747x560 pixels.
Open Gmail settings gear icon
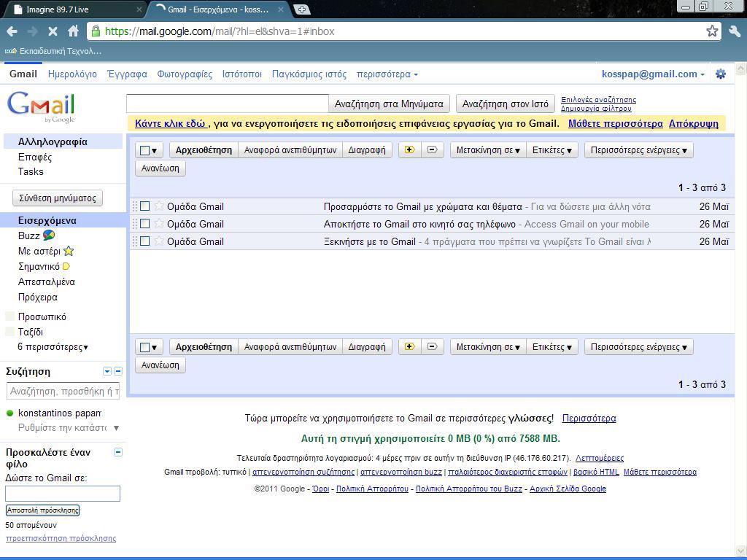(x=721, y=74)
